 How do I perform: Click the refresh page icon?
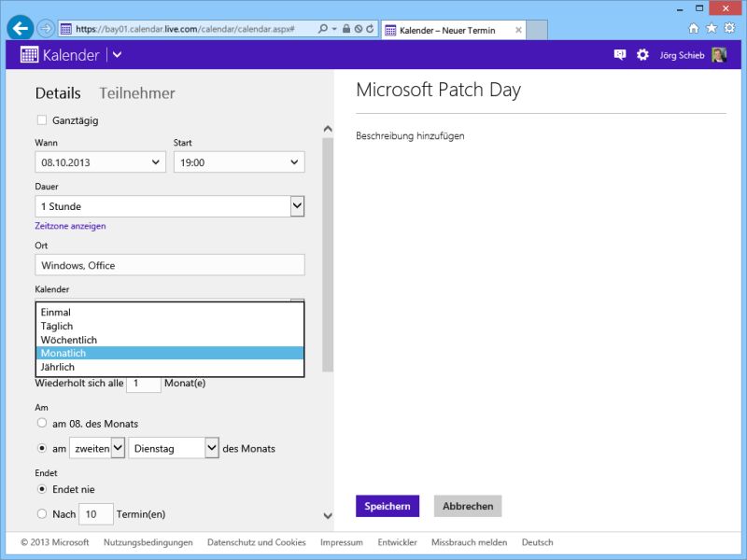click(x=370, y=29)
